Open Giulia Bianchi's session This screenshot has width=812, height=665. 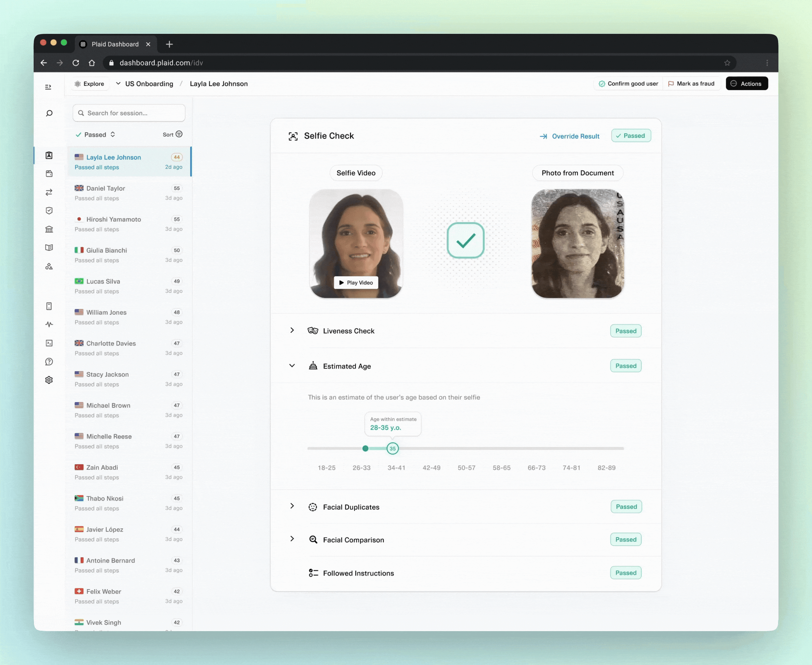click(129, 255)
